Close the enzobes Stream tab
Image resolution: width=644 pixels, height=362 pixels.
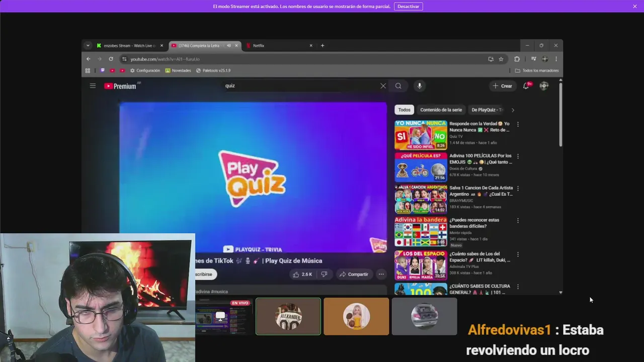click(x=162, y=45)
